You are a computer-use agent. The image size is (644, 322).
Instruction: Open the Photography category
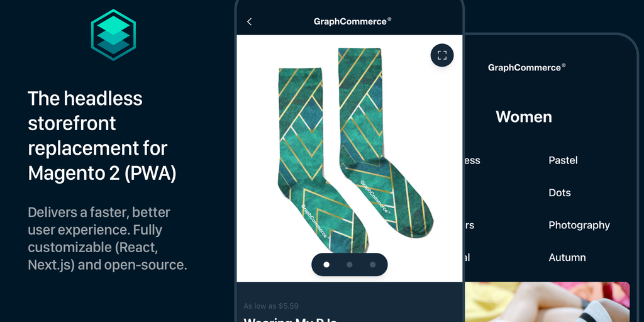[x=579, y=226]
